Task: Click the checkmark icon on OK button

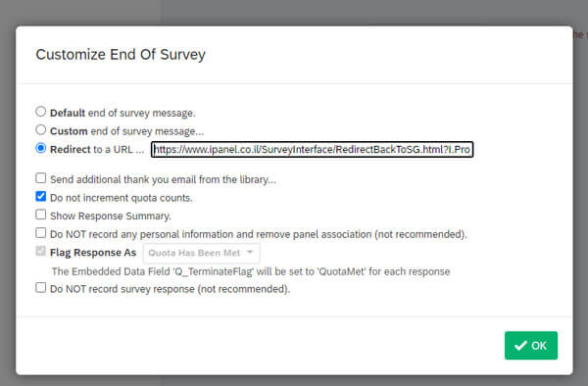Action: pyautogui.click(x=520, y=346)
